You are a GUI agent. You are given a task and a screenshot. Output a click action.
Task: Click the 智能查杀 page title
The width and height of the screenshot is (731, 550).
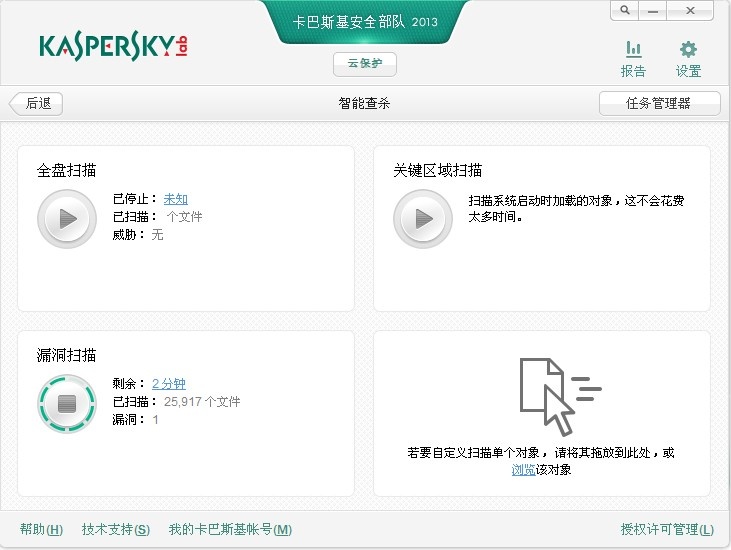[x=364, y=103]
